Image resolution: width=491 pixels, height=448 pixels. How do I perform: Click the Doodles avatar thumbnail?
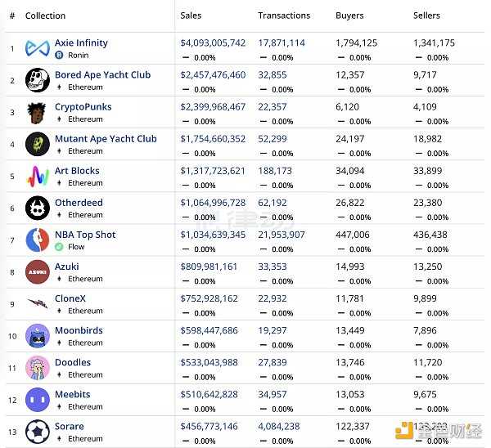pos(38,368)
